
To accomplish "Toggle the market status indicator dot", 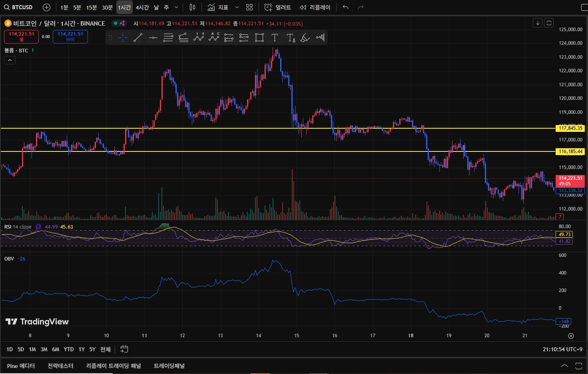I will tap(116, 23).
